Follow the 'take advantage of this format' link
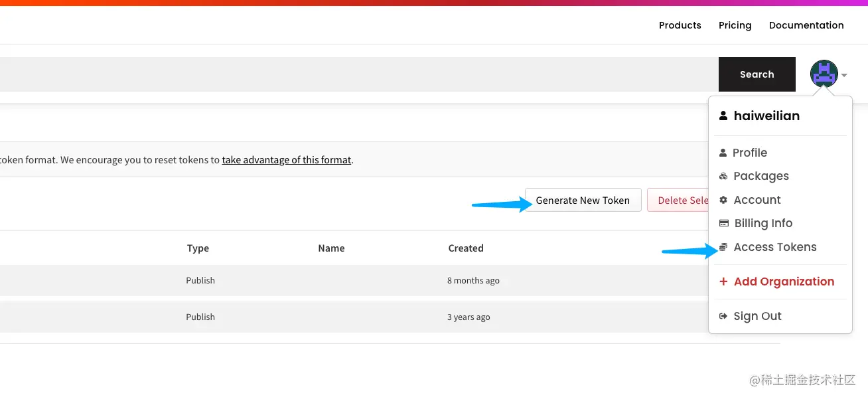This screenshot has height=399, width=868. 287,160
